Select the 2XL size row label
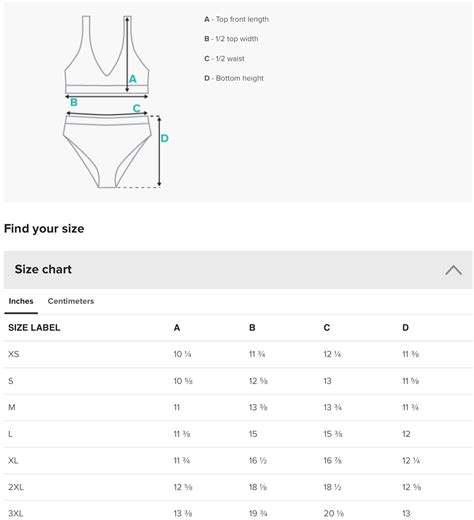 click(x=16, y=487)
